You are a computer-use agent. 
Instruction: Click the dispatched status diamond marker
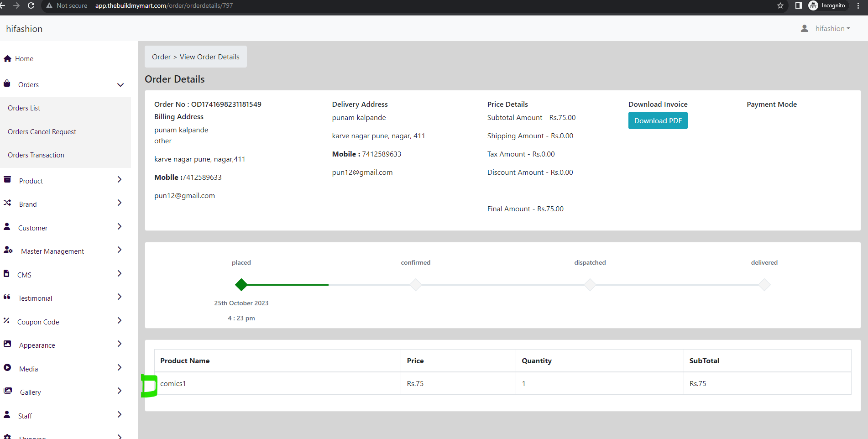click(590, 285)
